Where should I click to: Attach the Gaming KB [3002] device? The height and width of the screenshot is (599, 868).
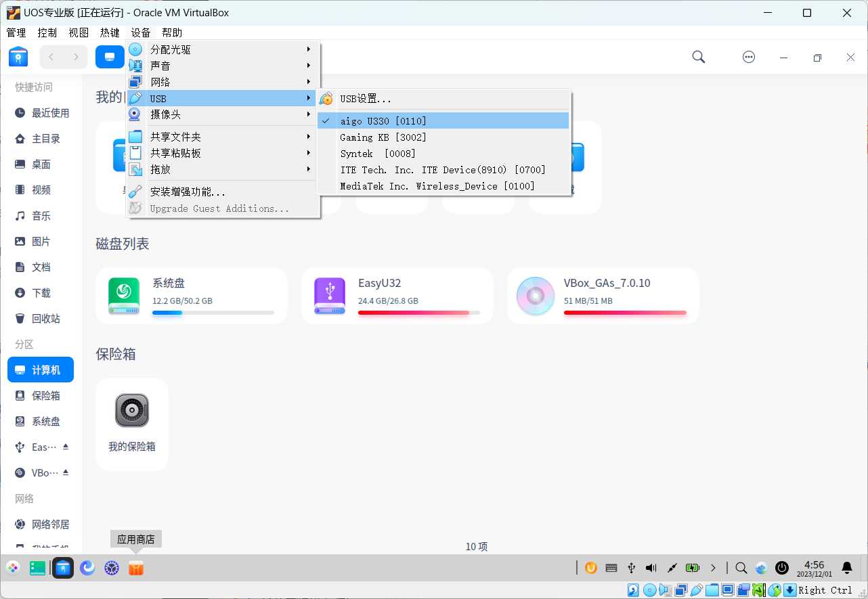[443, 137]
